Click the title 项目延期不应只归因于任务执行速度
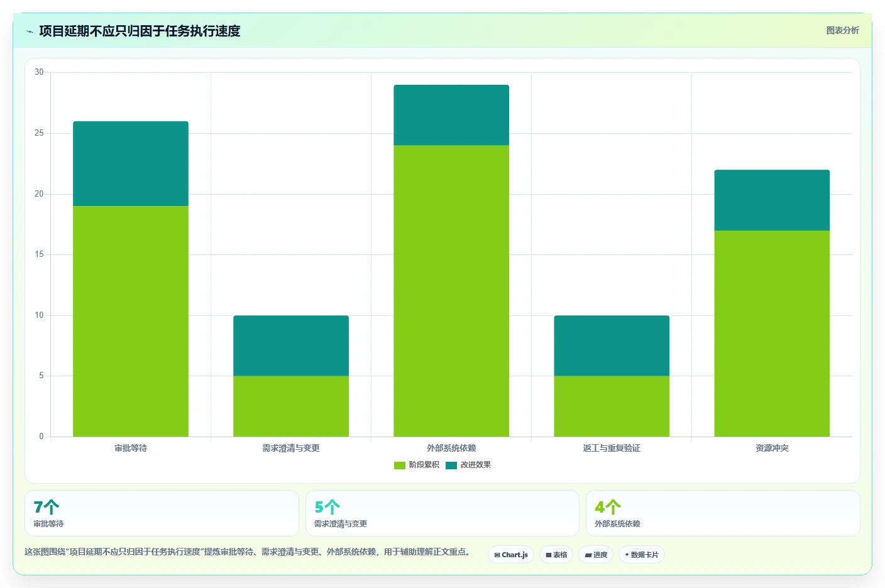Viewport: 885px width, 588px height. point(140,31)
